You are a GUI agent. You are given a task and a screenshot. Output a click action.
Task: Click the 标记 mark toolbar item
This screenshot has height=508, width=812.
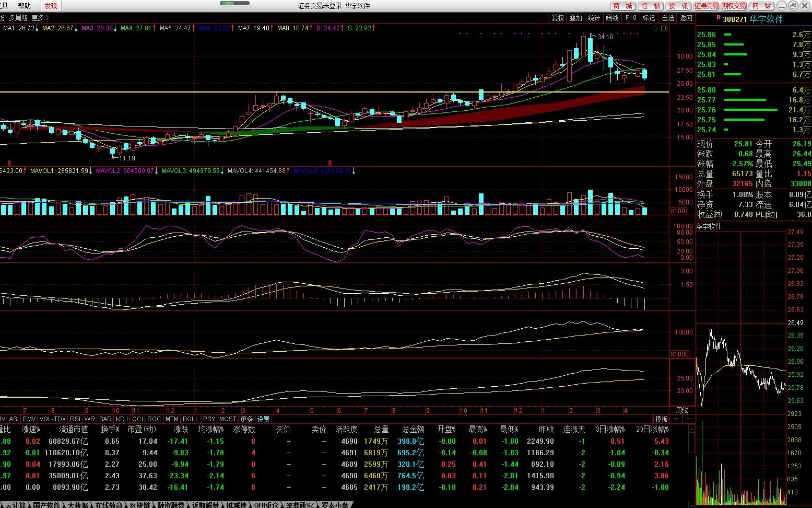point(649,18)
